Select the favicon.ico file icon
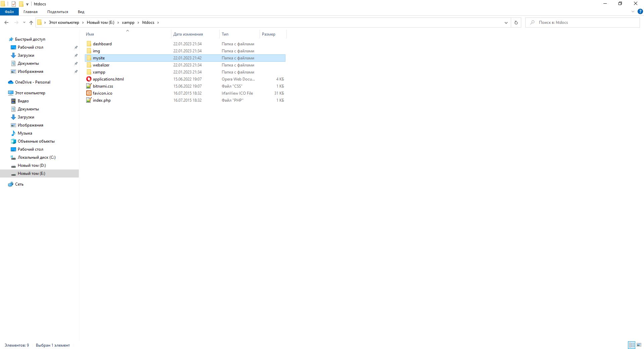 pyautogui.click(x=89, y=93)
